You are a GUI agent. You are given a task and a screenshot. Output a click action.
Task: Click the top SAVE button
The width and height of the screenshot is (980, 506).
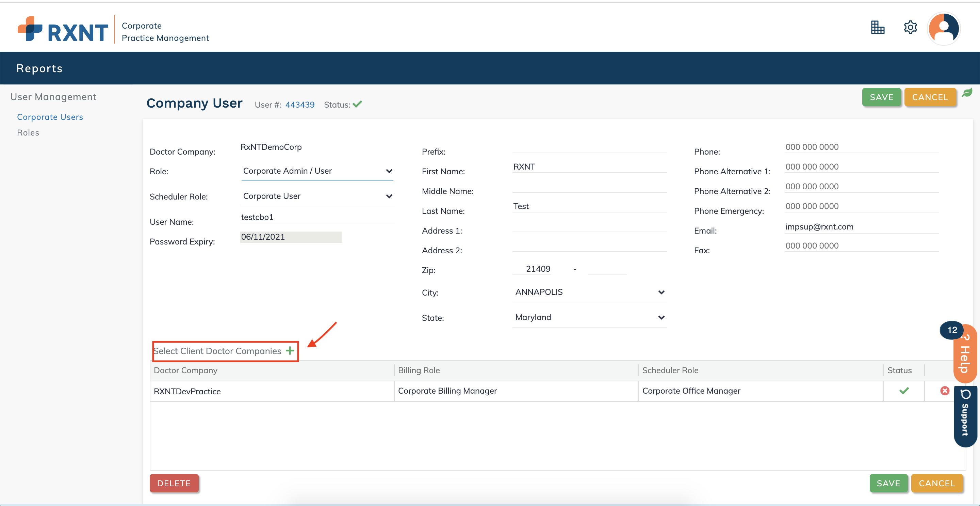[881, 97]
